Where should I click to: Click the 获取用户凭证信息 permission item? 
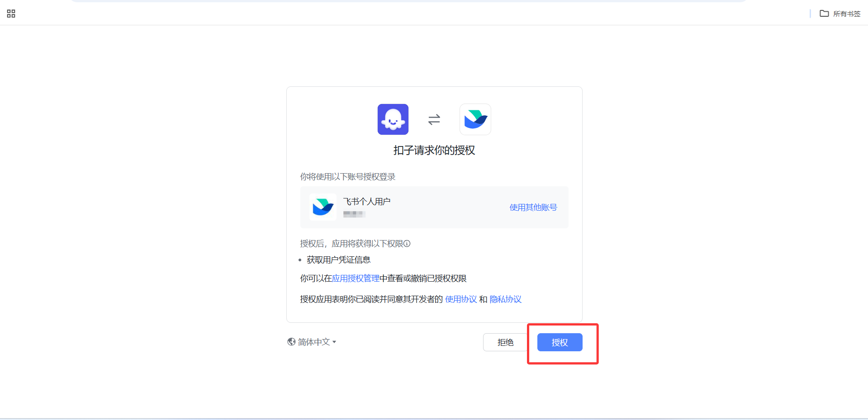point(339,260)
